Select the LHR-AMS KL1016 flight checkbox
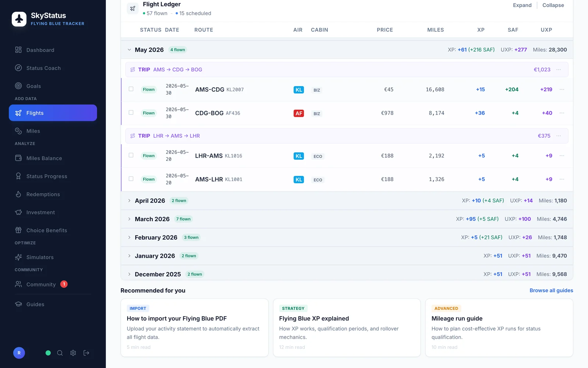588x368 pixels. tap(131, 155)
